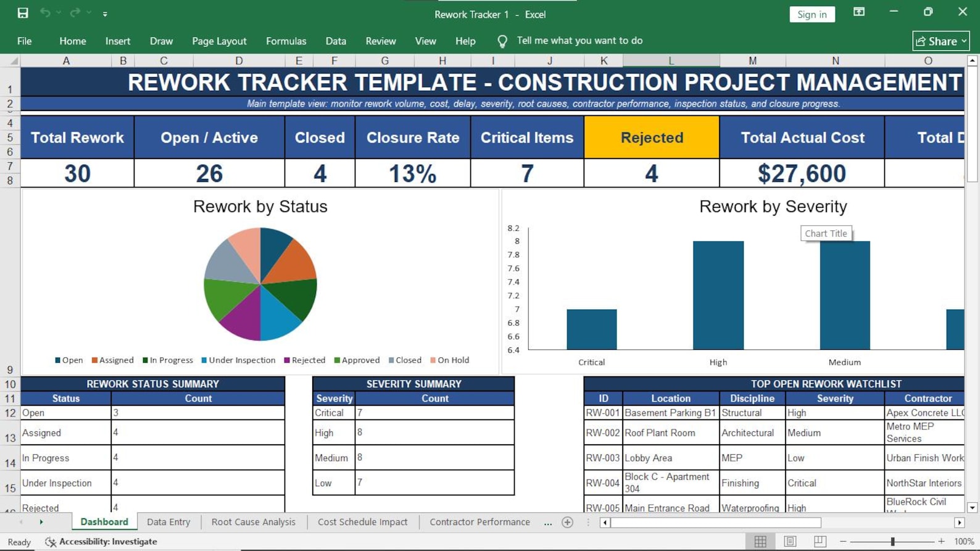
Task: Click the Basement Parking B1 location cell
Action: click(x=671, y=413)
